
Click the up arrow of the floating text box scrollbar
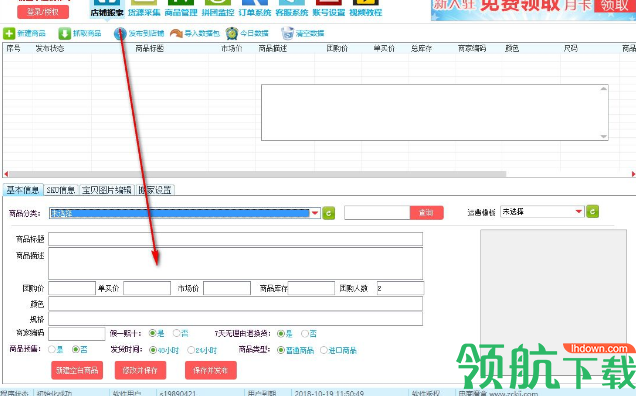pos(604,89)
